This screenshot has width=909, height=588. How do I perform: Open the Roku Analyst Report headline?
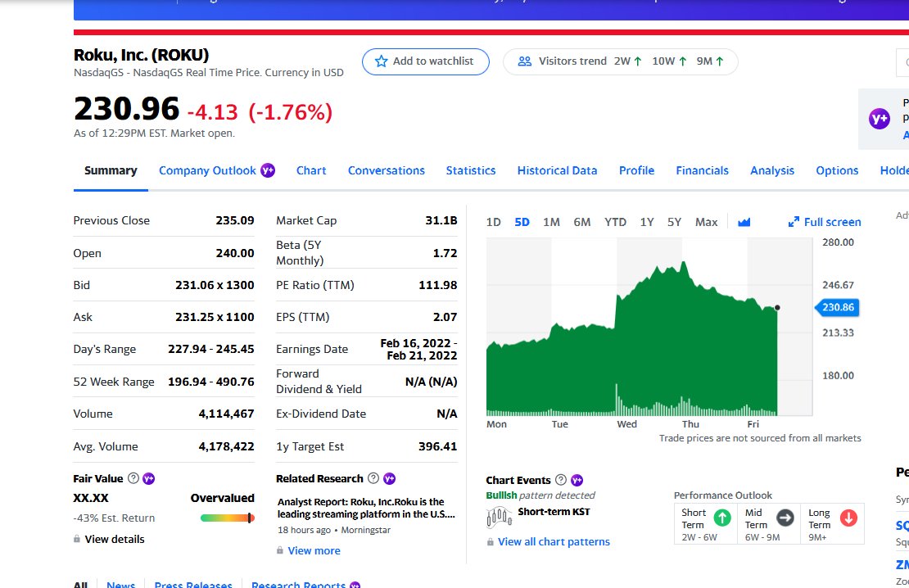click(366, 508)
